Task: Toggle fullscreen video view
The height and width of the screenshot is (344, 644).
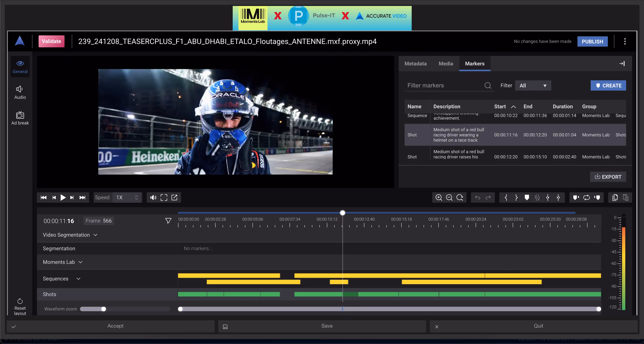Action: [164, 198]
